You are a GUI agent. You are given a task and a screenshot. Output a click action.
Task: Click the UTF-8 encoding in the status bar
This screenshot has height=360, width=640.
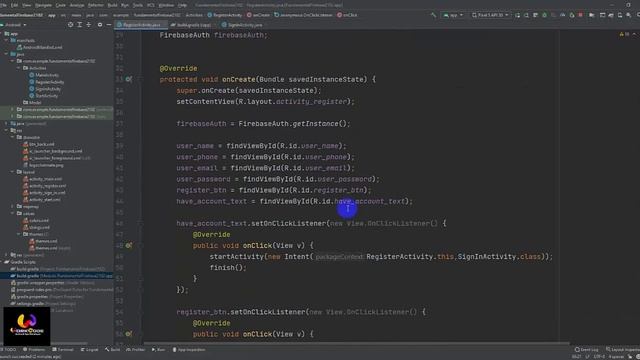[x=599, y=357]
